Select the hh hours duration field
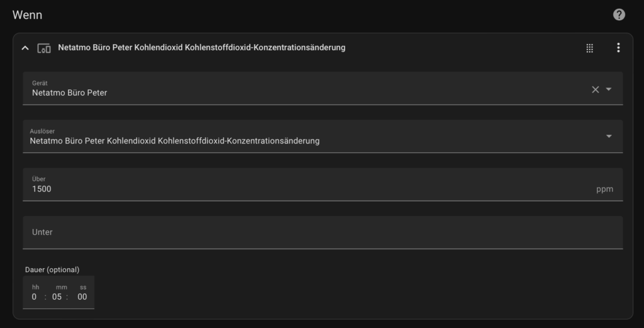 pyautogui.click(x=35, y=297)
